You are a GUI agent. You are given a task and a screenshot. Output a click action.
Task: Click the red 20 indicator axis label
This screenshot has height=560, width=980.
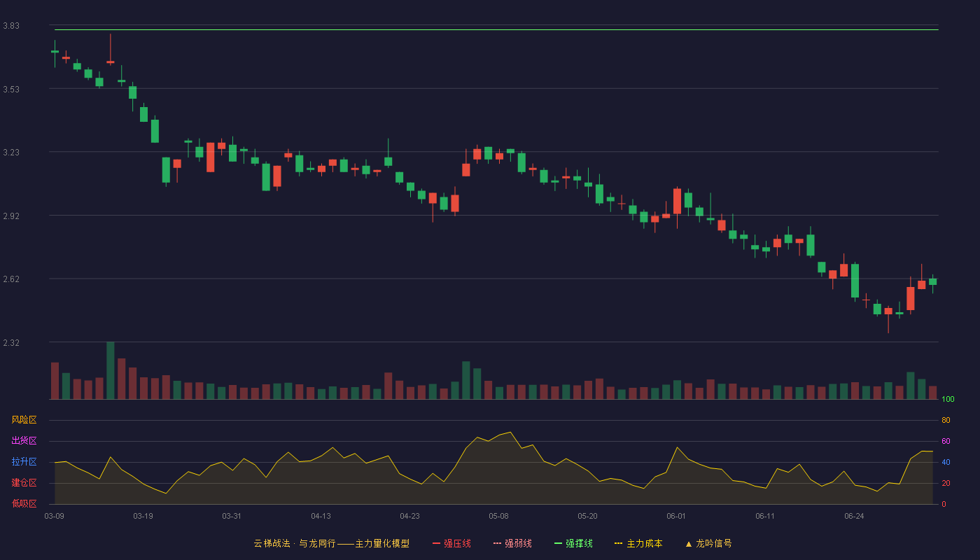tap(946, 483)
